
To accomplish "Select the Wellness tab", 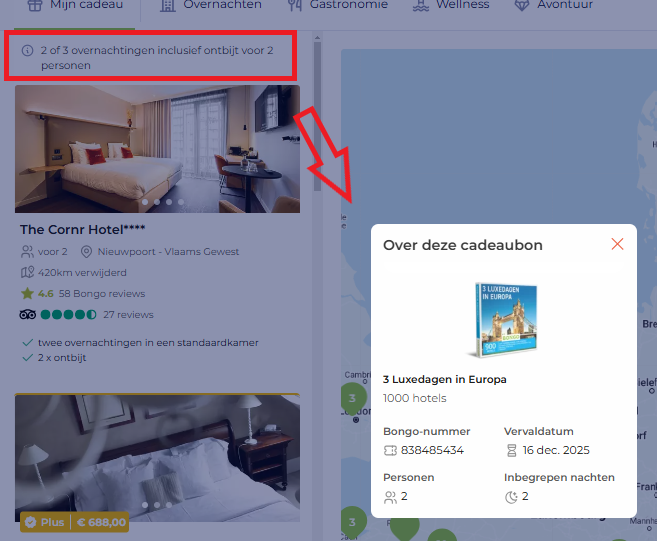I will (x=451, y=5).
